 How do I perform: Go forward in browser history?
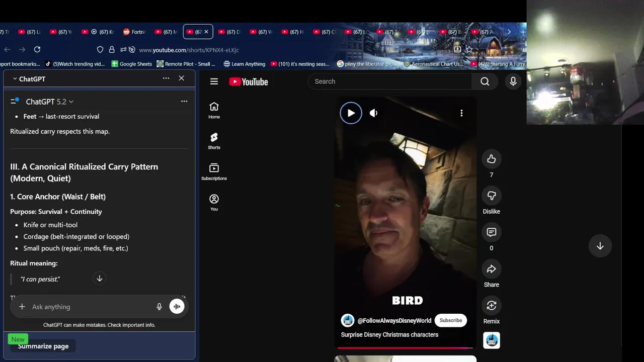tap(22, 49)
